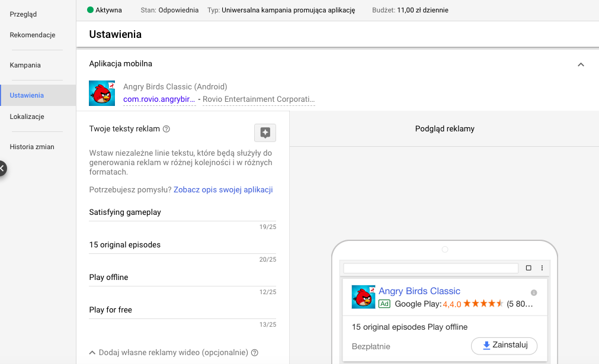Click the Aktywna status label
Screen dimensions: 599x364
click(x=108, y=10)
